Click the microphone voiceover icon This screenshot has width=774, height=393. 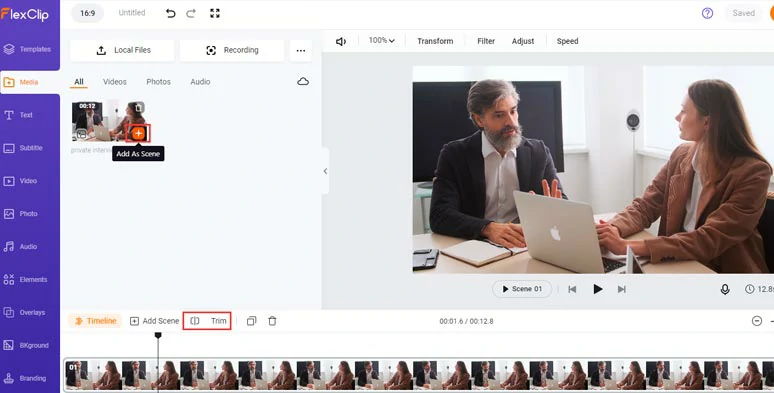click(x=725, y=289)
